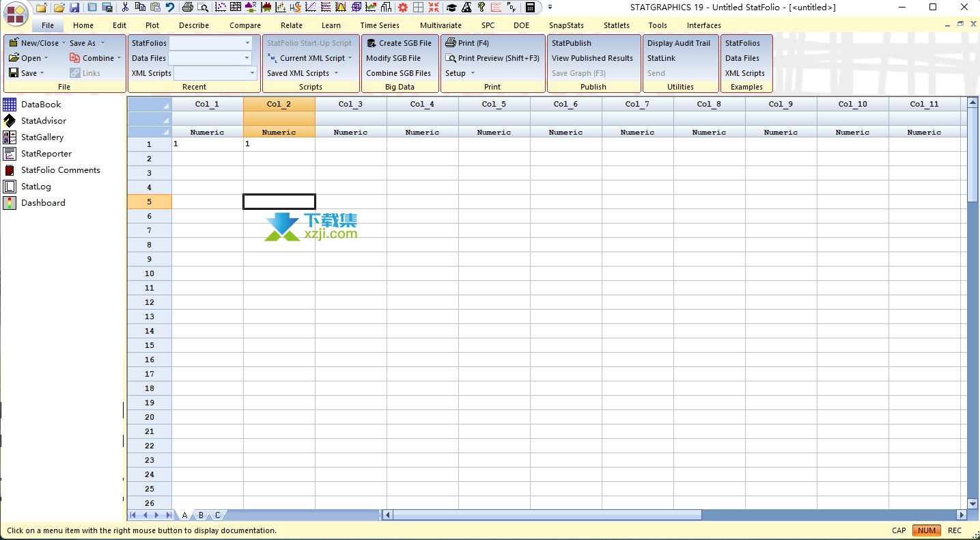
Task: Open StatLog in the left sidebar
Action: click(36, 187)
